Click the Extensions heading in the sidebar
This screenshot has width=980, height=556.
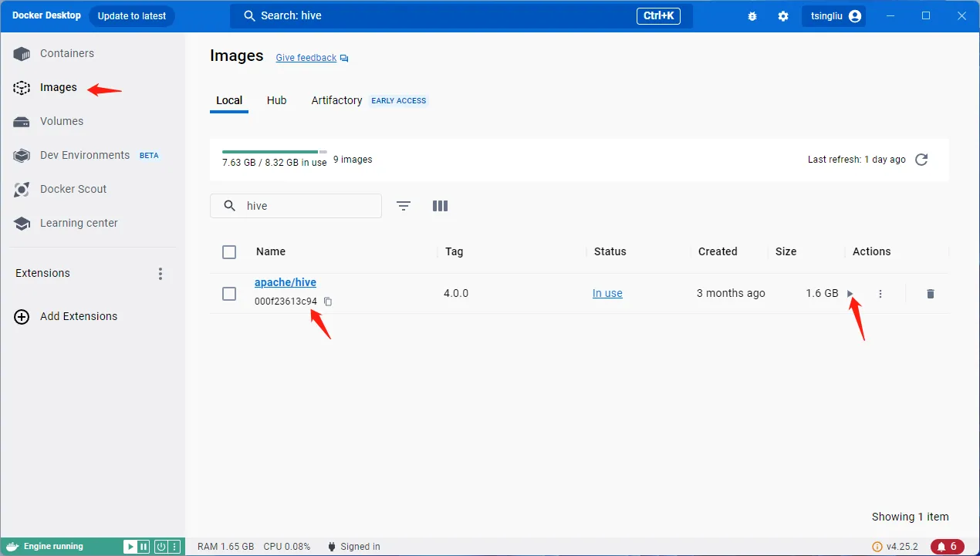click(x=42, y=273)
